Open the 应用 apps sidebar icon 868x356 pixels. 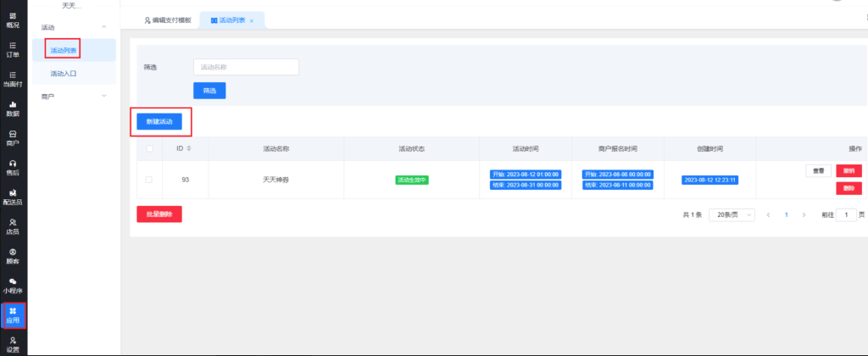coord(13,314)
